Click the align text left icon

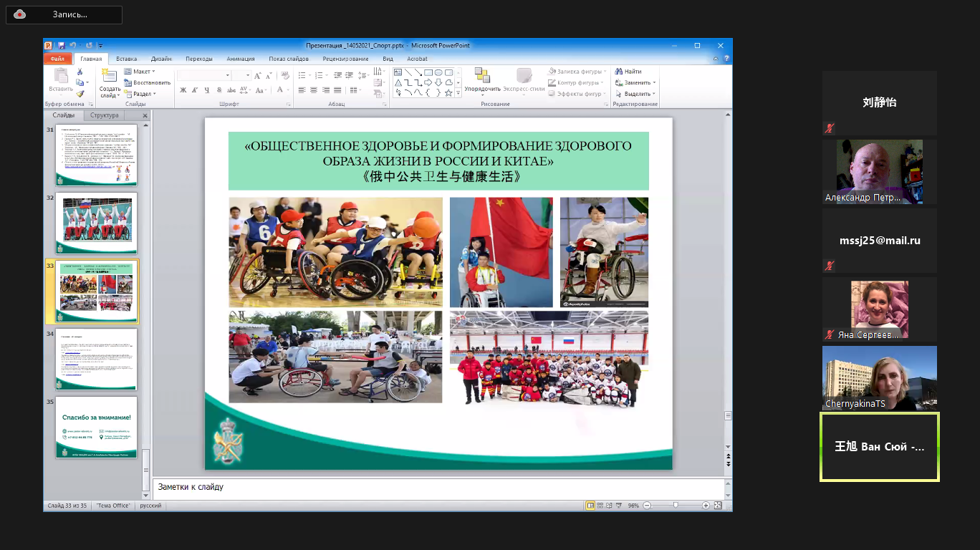[x=302, y=90]
